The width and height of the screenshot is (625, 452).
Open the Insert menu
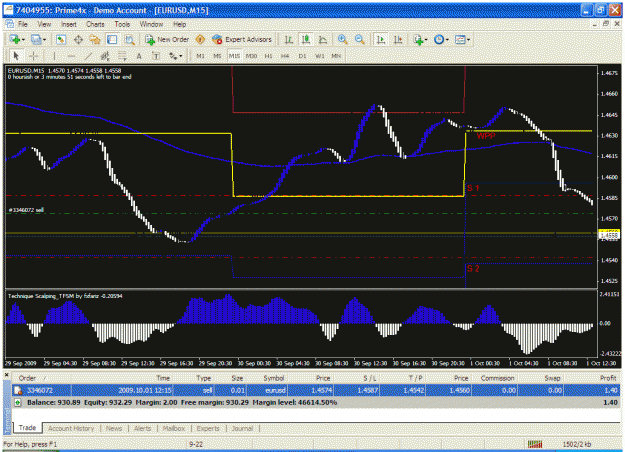click(x=69, y=24)
